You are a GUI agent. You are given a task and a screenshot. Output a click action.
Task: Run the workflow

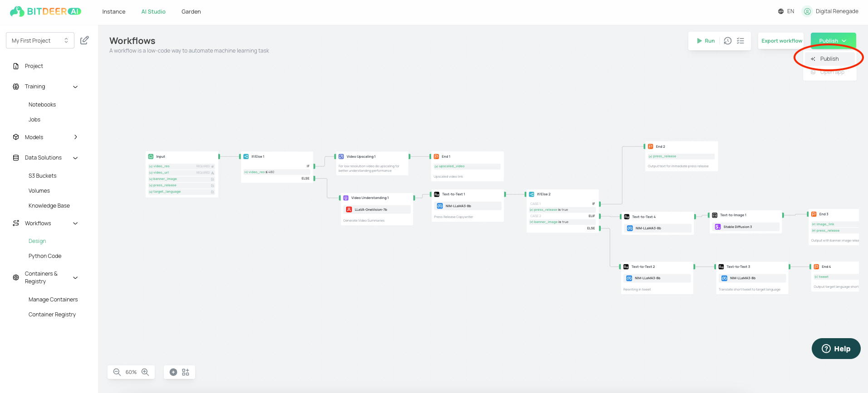[x=706, y=41]
